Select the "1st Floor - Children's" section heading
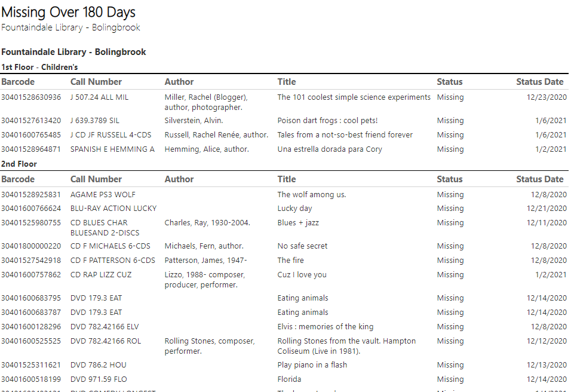Screen dimensions: 571x392 click(39, 67)
